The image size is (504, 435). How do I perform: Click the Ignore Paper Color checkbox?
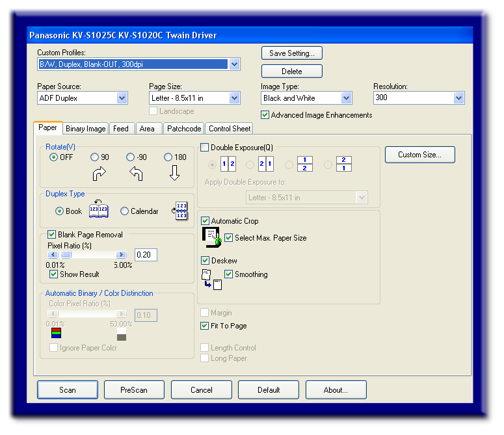click(x=53, y=348)
